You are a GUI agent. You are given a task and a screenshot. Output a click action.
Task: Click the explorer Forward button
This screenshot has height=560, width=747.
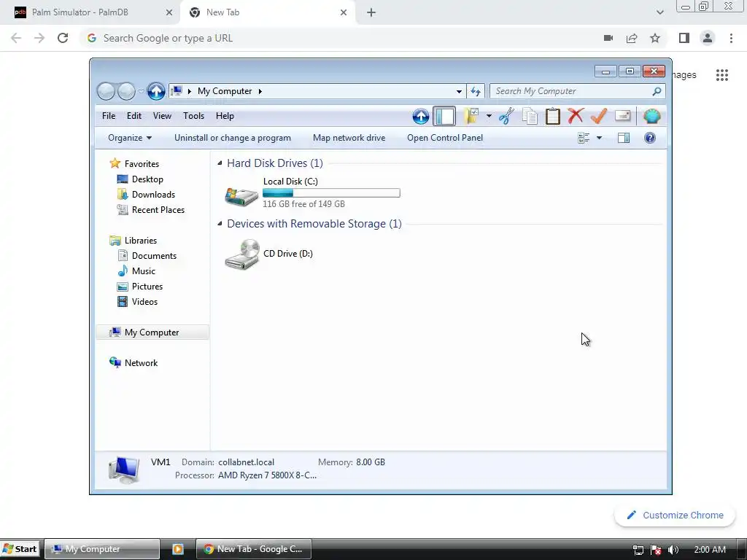point(126,91)
